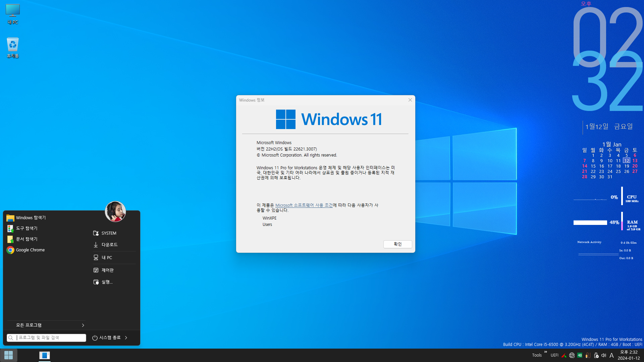Open the Microsoft 소프트웨어 사용 조건 link

(x=304, y=205)
